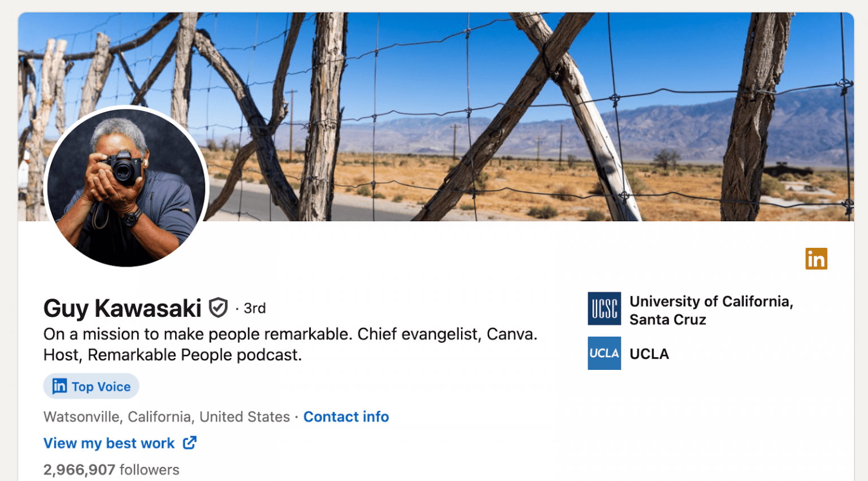Select the UCLA logo icon
The height and width of the screenshot is (481, 868).
pos(604,353)
